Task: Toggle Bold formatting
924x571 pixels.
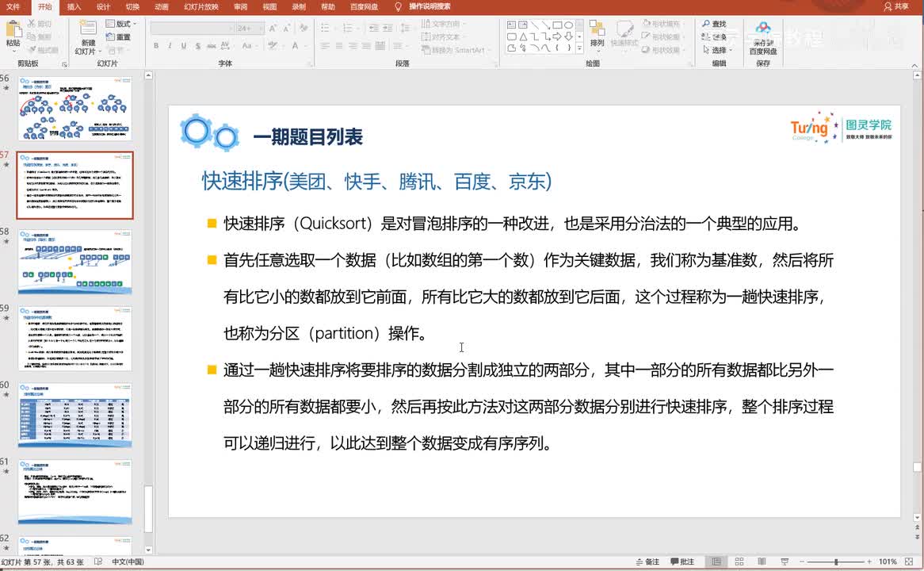Action: pyautogui.click(x=156, y=45)
